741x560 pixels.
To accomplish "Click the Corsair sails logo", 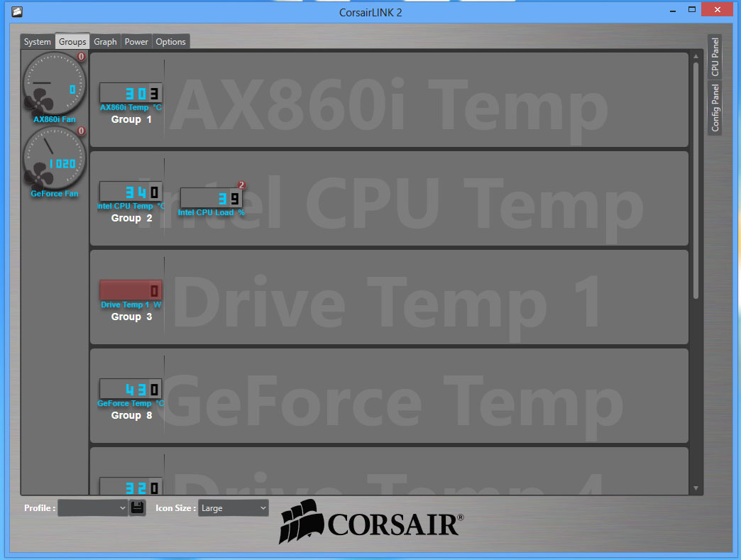I will click(x=302, y=521).
